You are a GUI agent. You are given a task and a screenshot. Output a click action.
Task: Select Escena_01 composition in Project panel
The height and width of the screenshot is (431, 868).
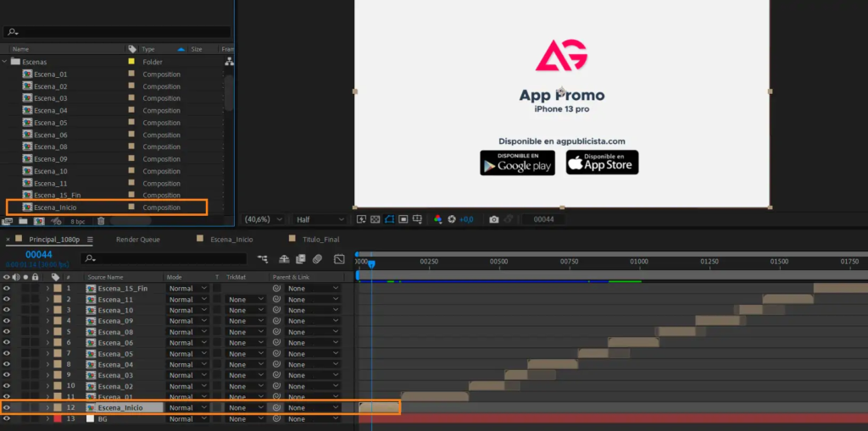(x=50, y=75)
